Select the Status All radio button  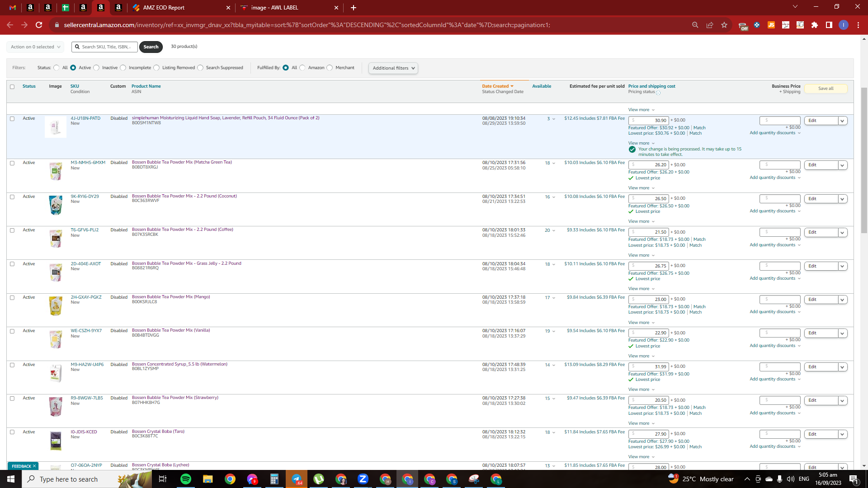click(57, 68)
